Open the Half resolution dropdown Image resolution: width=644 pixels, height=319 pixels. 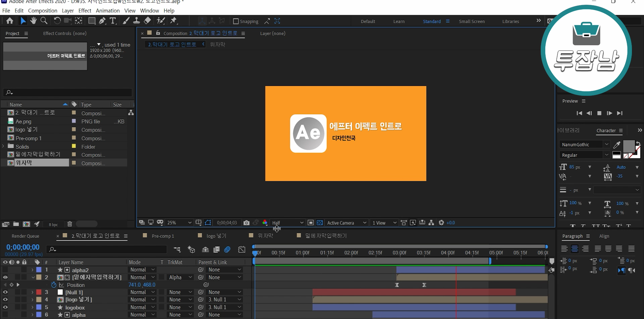point(288,223)
